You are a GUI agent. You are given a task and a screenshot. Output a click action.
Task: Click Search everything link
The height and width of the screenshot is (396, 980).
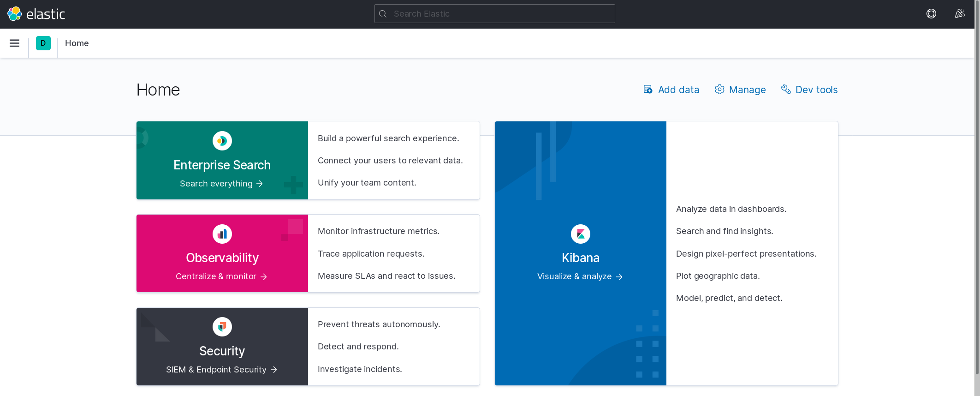click(x=216, y=184)
